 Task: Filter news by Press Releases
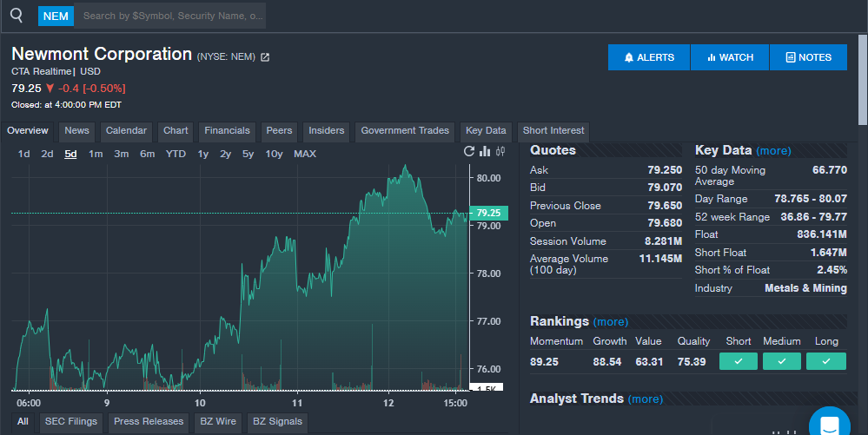(x=149, y=422)
